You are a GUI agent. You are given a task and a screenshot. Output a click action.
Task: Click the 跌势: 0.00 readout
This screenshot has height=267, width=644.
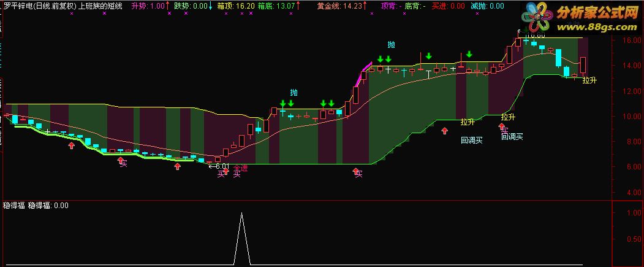(191, 6)
